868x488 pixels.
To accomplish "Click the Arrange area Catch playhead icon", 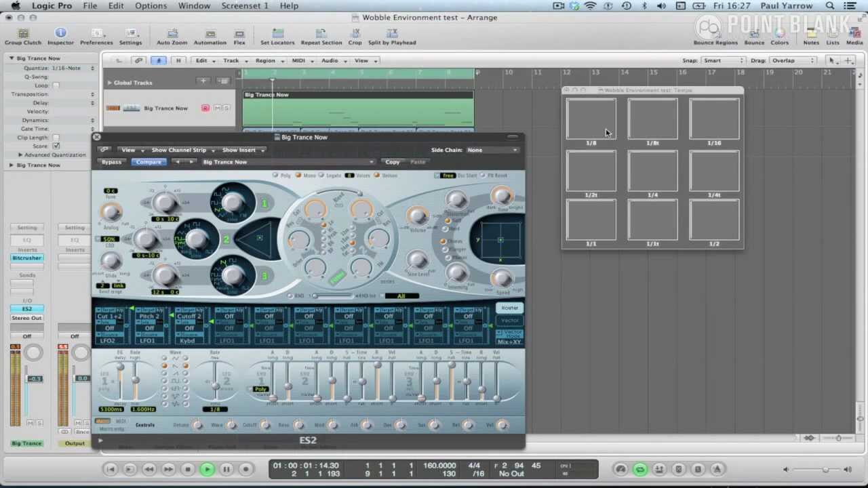I will 159,60.
